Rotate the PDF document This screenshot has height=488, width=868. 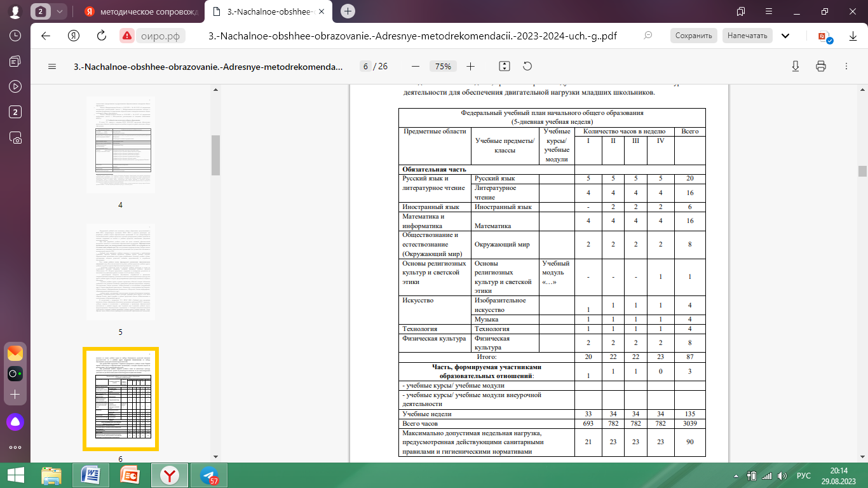tap(527, 66)
